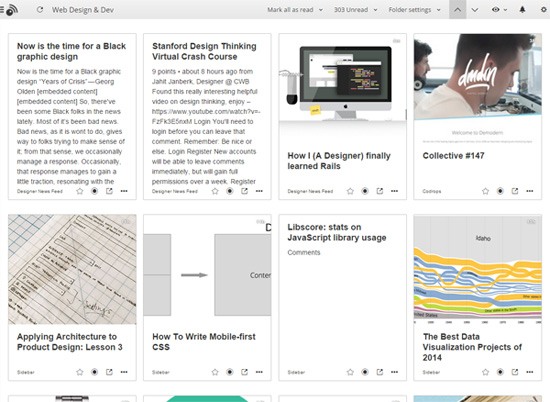Open 'The Best Data Visualization Projects of 2014'
550x402 pixels.
pyautogui.click(x=472, y=347)
